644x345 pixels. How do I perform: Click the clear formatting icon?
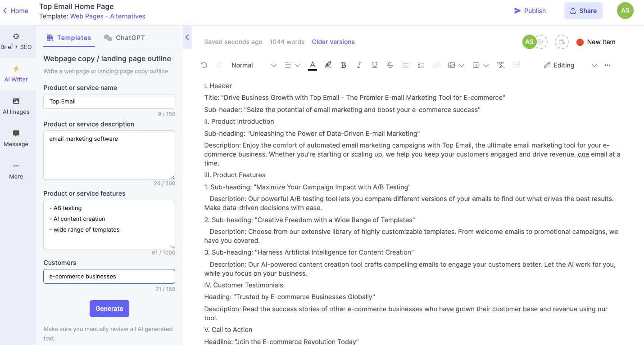point(501,65)
